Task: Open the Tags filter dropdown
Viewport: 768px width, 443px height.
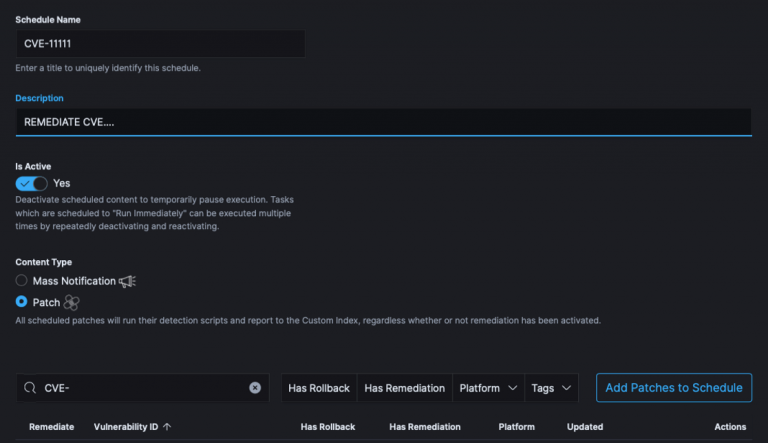Action: tap(552, 388)
